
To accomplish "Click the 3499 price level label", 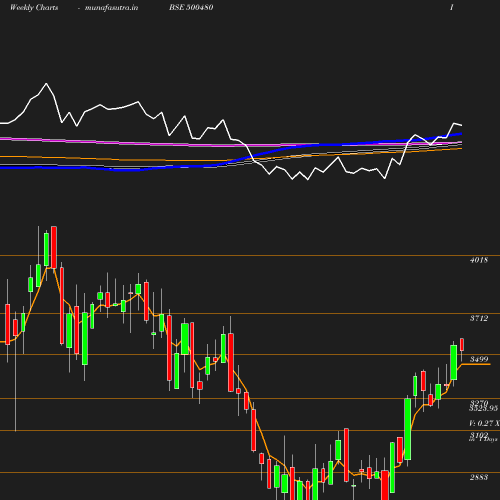I will point(479,359).
